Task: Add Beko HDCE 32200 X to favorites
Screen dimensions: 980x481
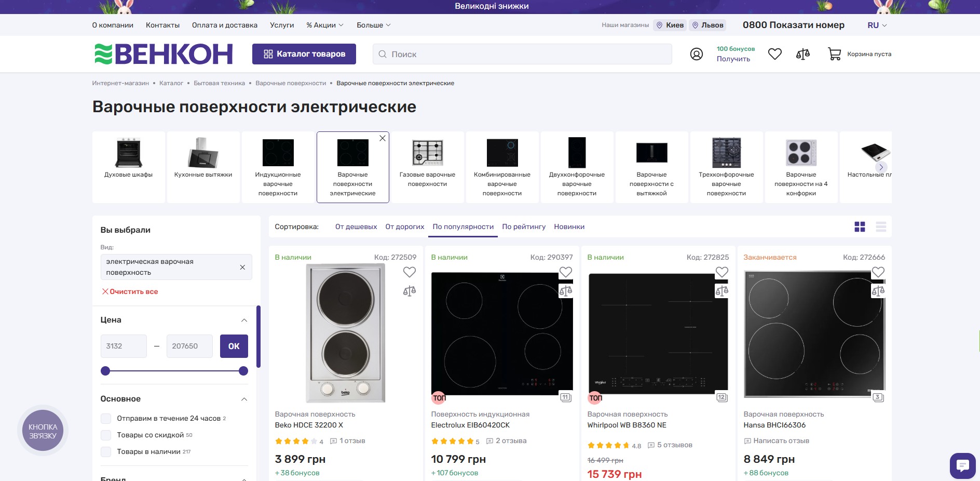Action: (409, 272)
